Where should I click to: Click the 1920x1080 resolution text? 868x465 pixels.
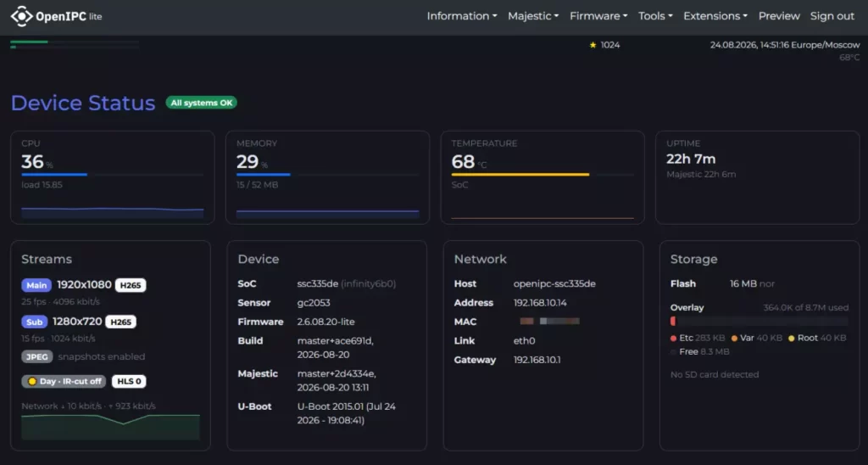84,285
